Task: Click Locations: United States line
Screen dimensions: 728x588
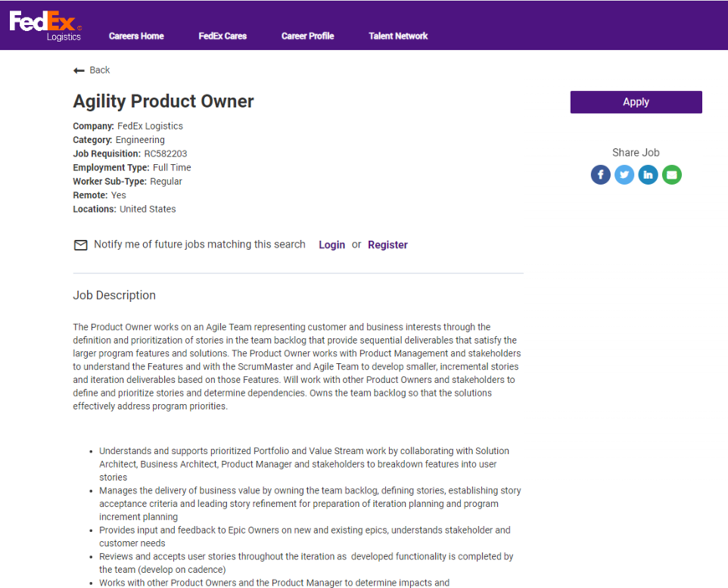Action: pos(125,209)
